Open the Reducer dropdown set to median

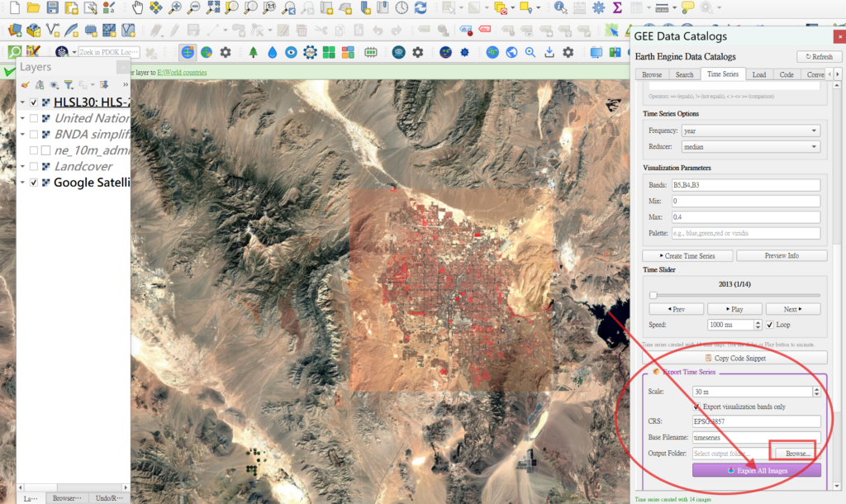750,147
